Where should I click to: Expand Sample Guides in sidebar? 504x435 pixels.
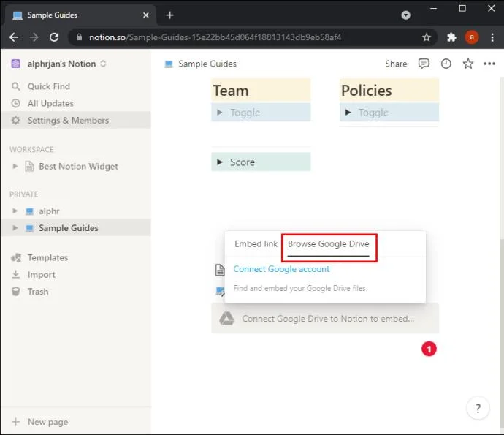(x=15, y=228)
